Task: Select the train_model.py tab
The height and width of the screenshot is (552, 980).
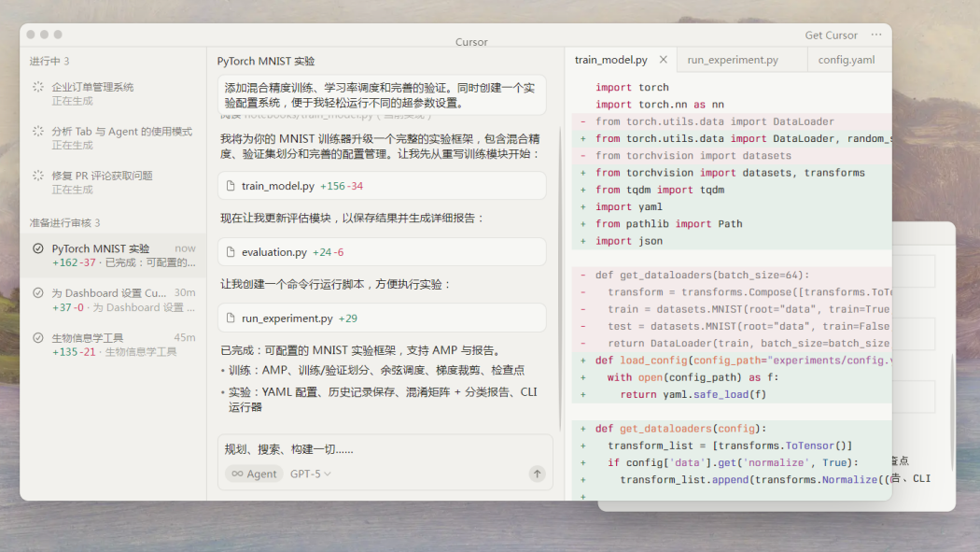Action: pyautogui.click(x=610, y=60)
